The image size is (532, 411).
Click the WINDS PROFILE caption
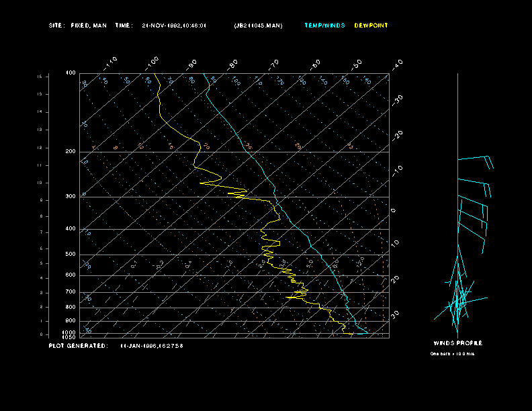(x=457, y=343)
